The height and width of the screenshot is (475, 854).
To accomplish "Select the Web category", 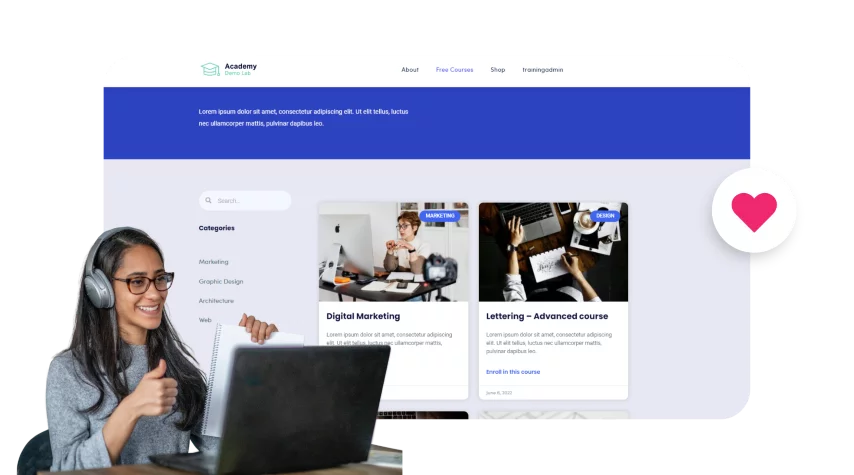I will pyautogui.click(x=205, y=320).
